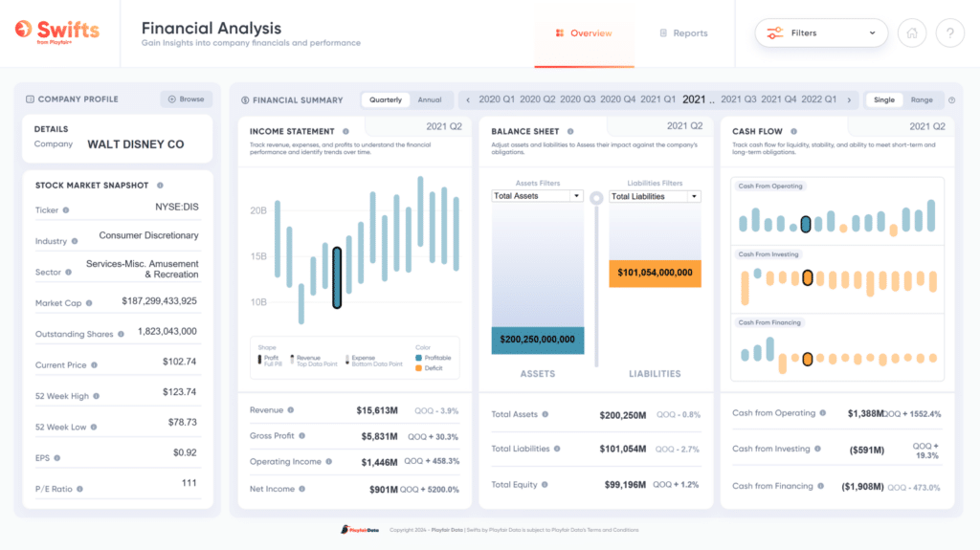Image resolution: width=980 pixels, height=550 pixels.
Task: Select the 2020 Q4 period
Action: tap(617, 99)
